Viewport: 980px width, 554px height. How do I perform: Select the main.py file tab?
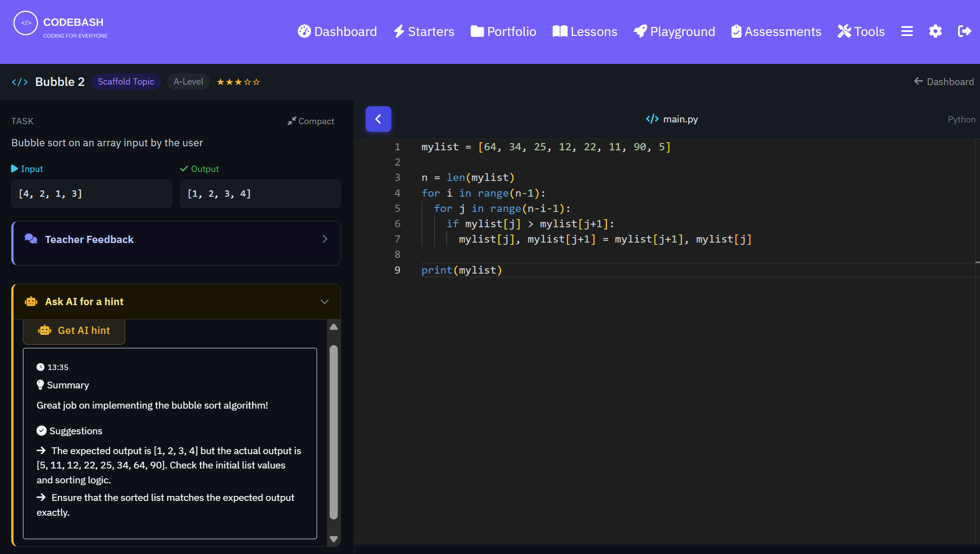click(x=672, y=119)
